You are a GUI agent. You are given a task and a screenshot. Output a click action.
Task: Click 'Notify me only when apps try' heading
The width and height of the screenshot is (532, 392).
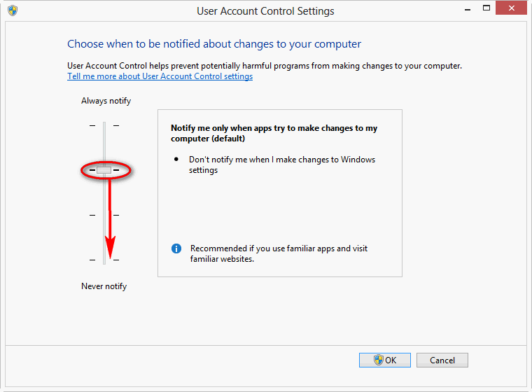274,133
